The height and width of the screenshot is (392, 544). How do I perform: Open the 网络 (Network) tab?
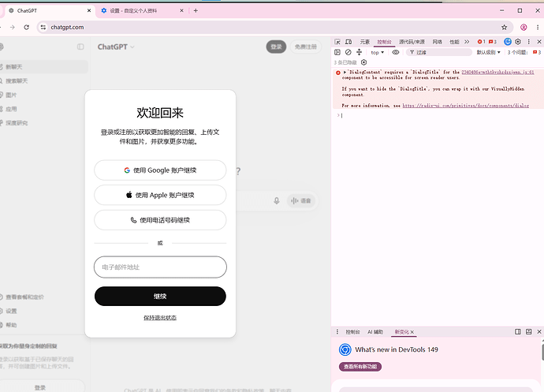(437, 42)
